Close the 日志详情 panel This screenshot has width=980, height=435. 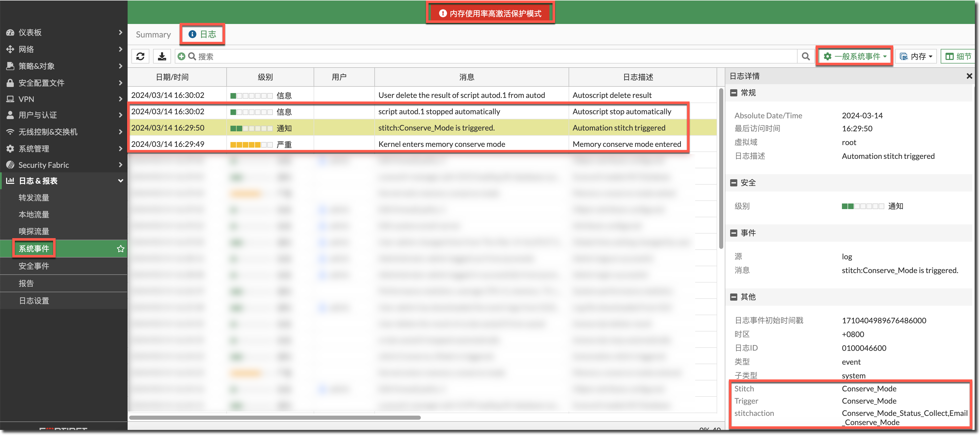(969, 76)
